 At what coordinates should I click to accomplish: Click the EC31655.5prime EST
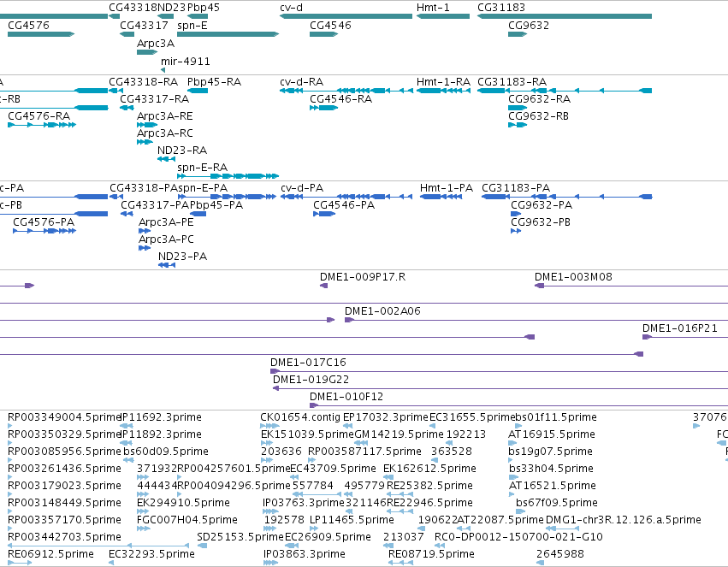click(x=432, y=426)
